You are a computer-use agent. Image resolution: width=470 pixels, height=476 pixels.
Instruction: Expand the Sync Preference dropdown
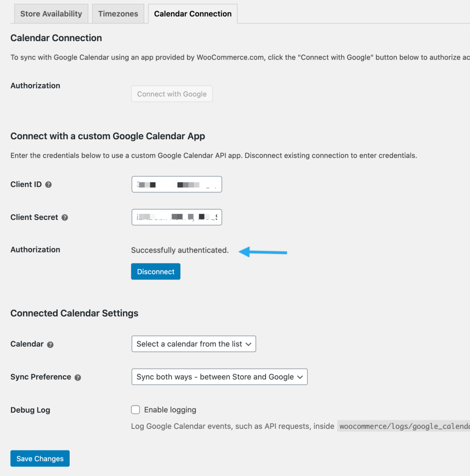pyautogui.click(x=219, y=377)
